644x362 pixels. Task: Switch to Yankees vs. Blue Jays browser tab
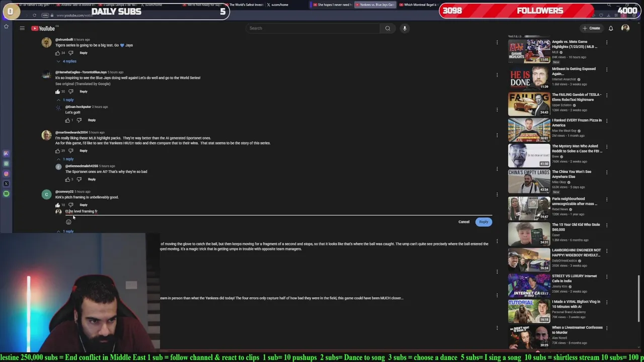pos(375,5)
